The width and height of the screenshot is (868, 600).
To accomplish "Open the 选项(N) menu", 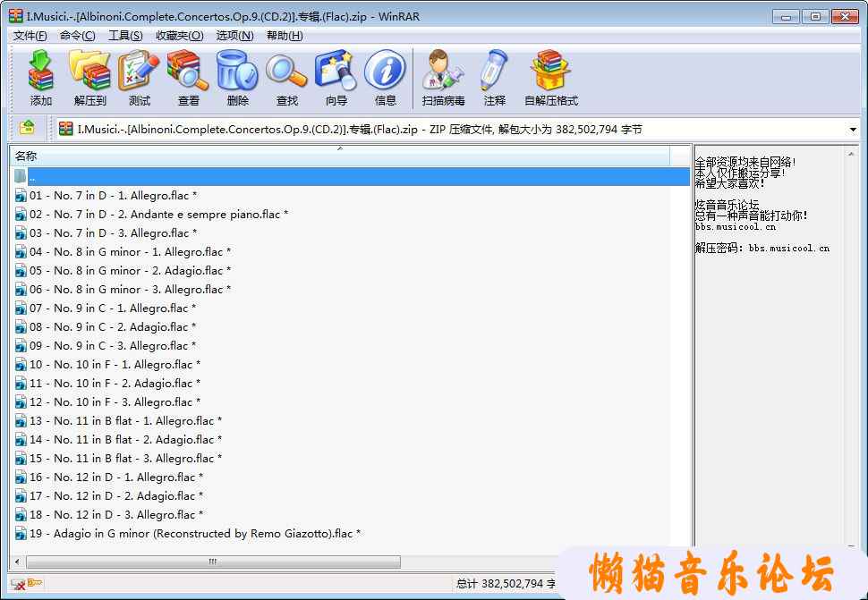I will click(x=234, y=36).
